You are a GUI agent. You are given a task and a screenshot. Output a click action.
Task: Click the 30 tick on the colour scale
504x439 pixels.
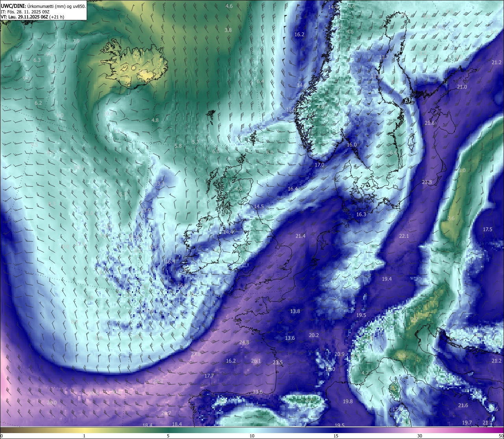[420, 436]
